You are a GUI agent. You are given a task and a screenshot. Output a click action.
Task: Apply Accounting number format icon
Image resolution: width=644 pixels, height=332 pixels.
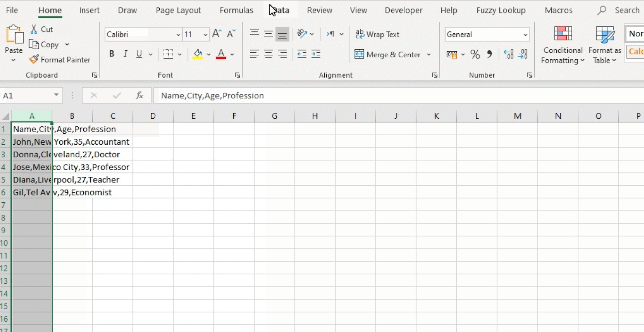(x=452, y=54)
